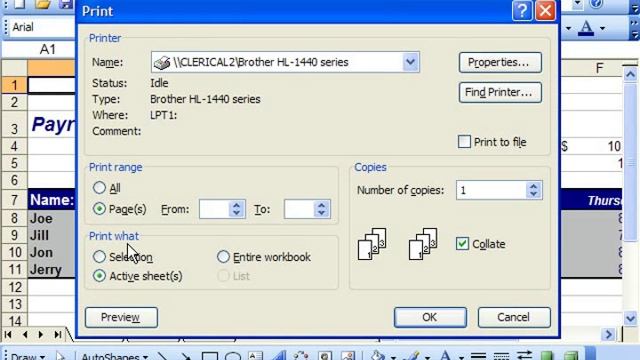Open the printer Name dropdown list
Image resolution: width=640 pixels, height=360 pixels.
[410, 62]
